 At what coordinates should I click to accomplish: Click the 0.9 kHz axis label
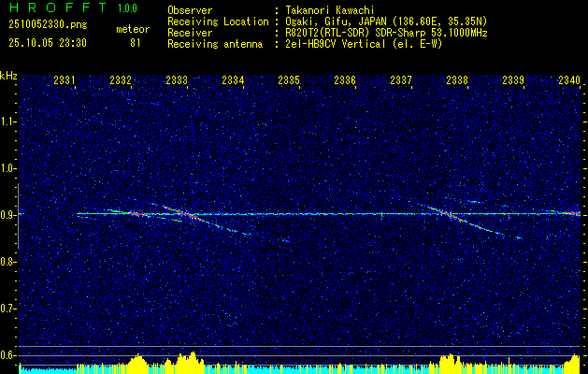click(8, 215)
